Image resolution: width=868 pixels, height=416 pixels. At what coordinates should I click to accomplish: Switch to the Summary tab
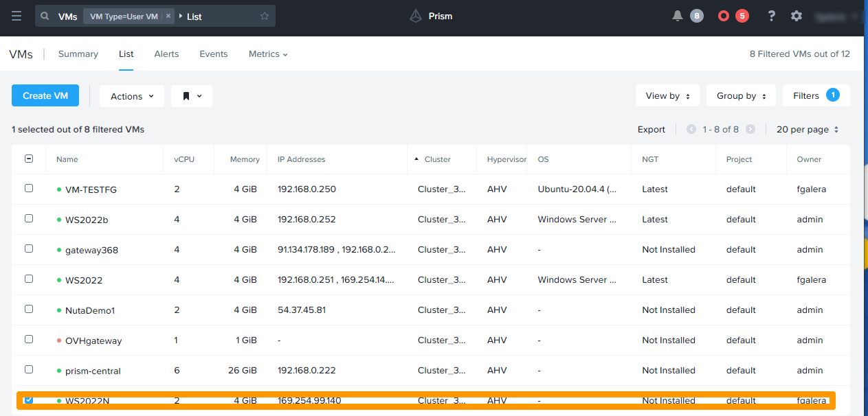pos(78,54)
